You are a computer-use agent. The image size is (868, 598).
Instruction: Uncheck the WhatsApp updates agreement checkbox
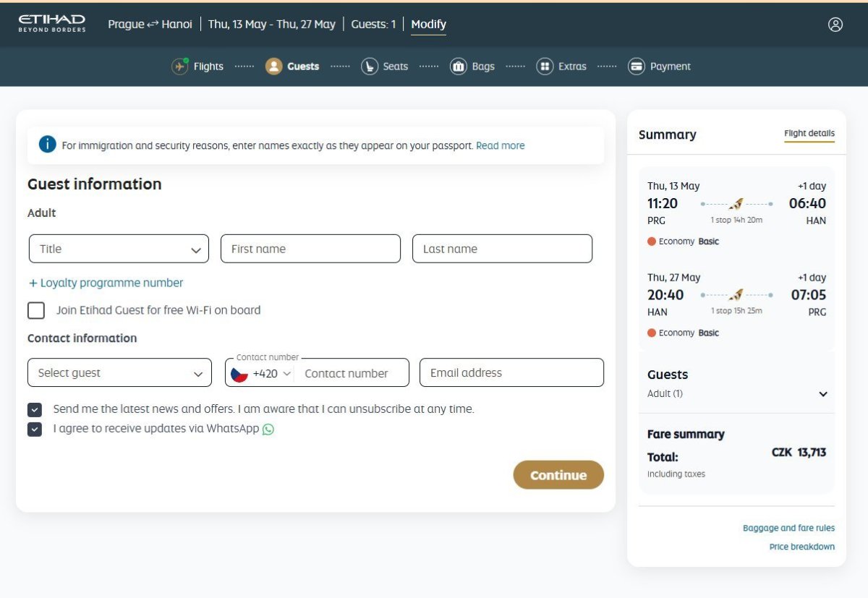click(35, 430)
